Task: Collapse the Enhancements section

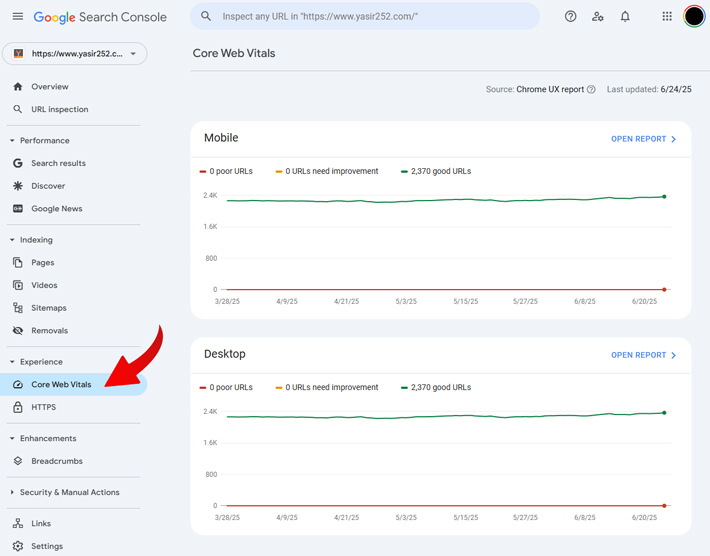Action: tap(12, 438)
